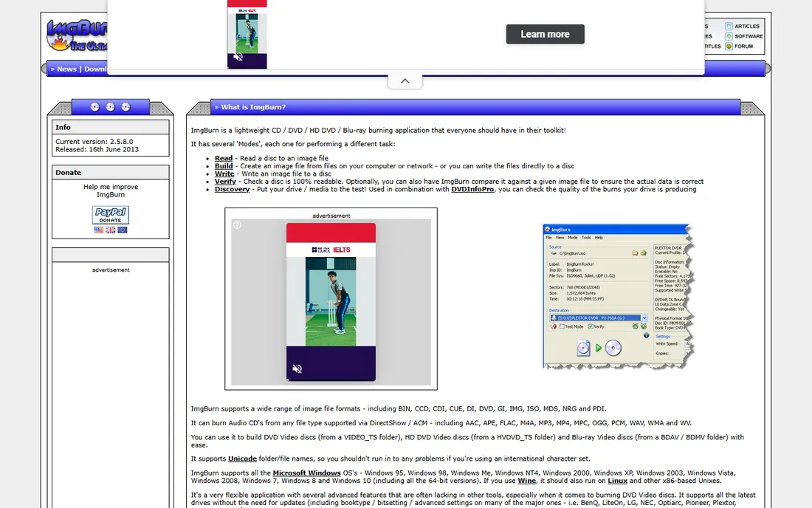Click the PayPal Donate button

tap(110, 215)
